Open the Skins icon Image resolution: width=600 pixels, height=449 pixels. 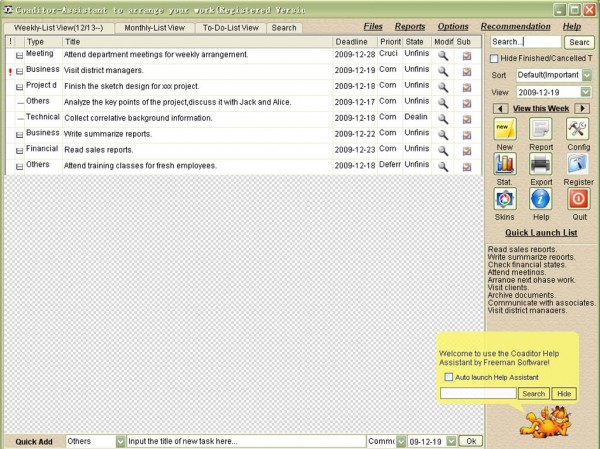(x=505, y=199)
